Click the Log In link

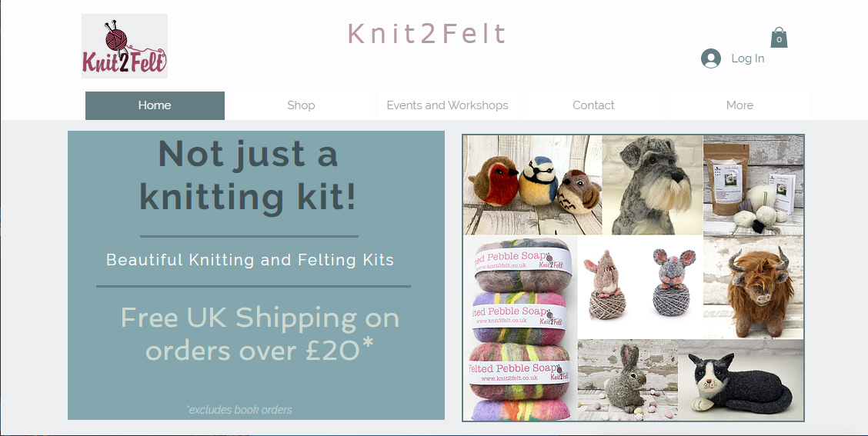747,58
